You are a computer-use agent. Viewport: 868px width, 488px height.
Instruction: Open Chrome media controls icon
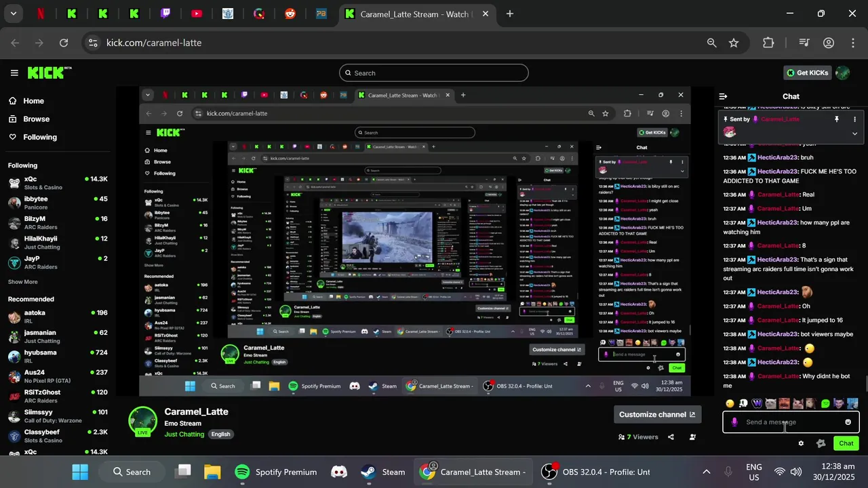804,43
